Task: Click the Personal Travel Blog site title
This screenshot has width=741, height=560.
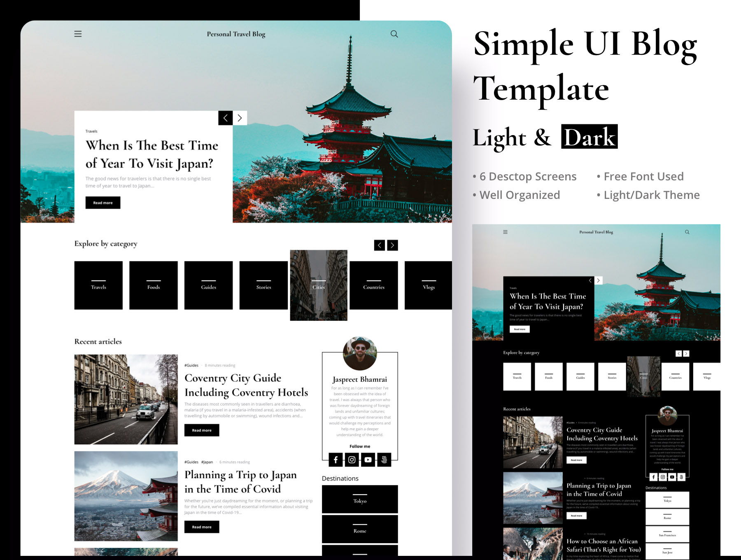Action: tap(236, 34)
